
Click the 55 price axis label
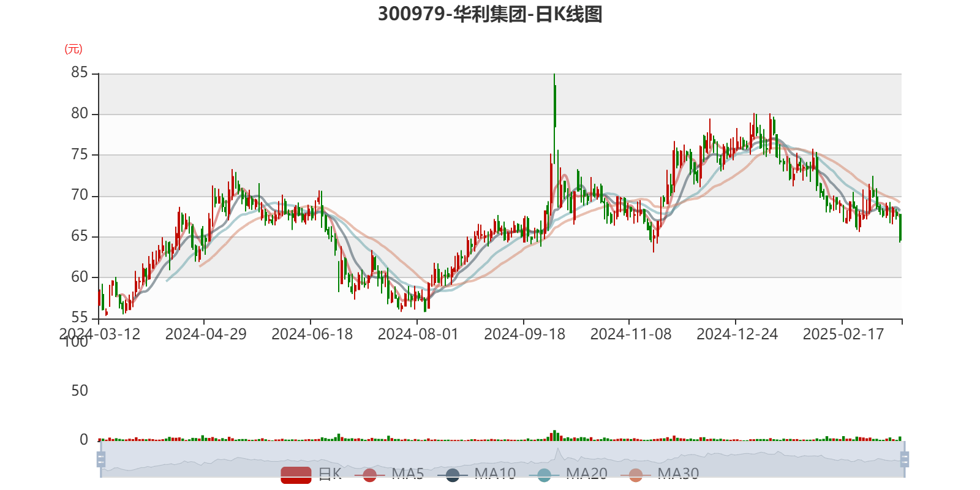(x=80, y=317)
